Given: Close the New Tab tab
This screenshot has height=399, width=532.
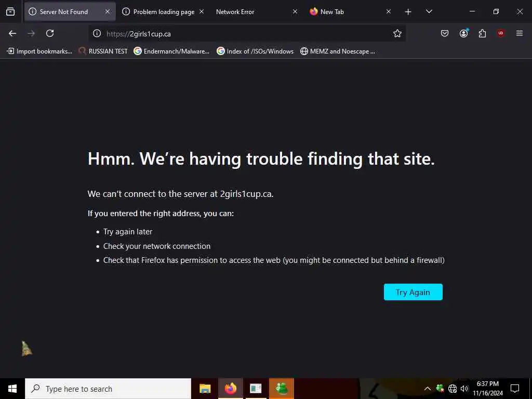Looking at the screenshot, I should (389, 11).
